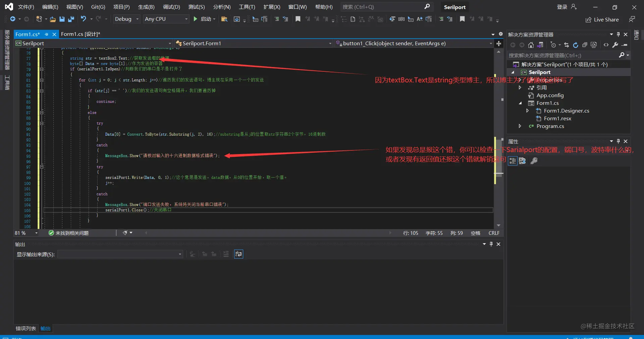Collapse All in Solution Explorer toolbar
The image size is (644, 339).
[585, 45]
